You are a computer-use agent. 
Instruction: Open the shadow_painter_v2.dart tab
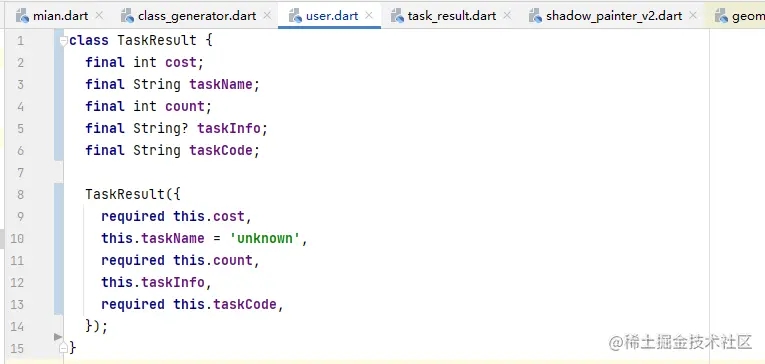[614, 16]
